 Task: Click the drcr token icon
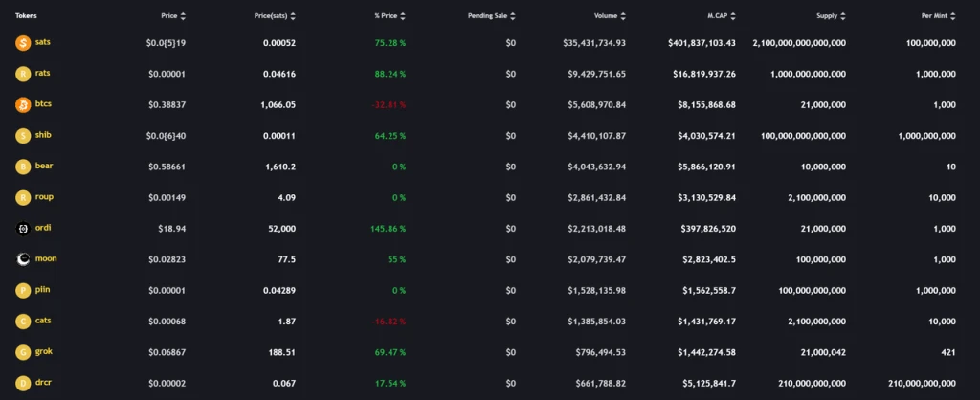23,383
